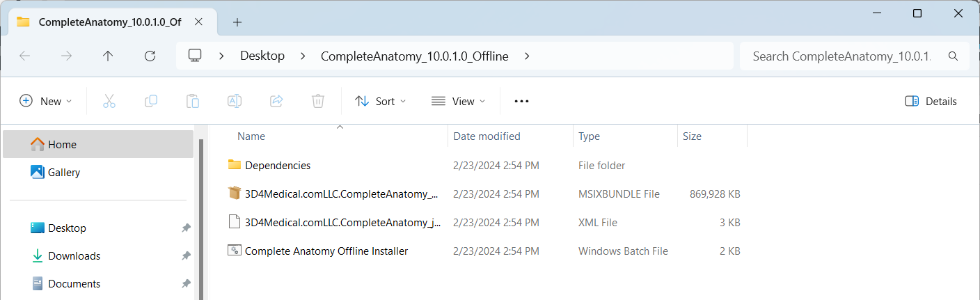Open Home in navigation pane
The width and height of the screenshot is (980, 300).
(98, 144)
